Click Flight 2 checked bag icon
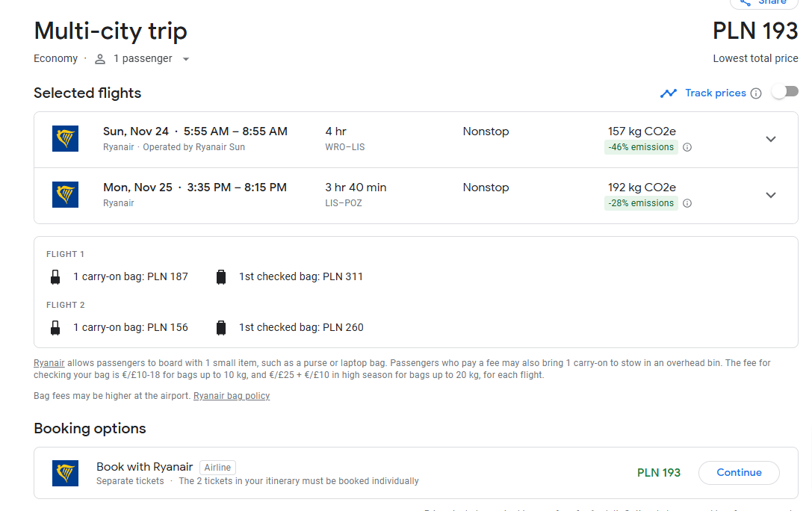This screenshot has height=511, width=812. 221,328
